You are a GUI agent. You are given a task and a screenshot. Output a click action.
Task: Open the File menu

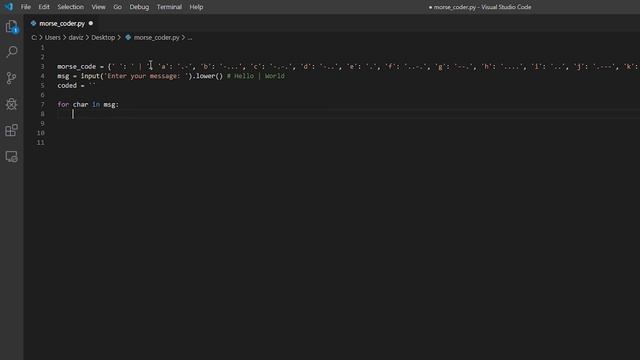(26, 7)
